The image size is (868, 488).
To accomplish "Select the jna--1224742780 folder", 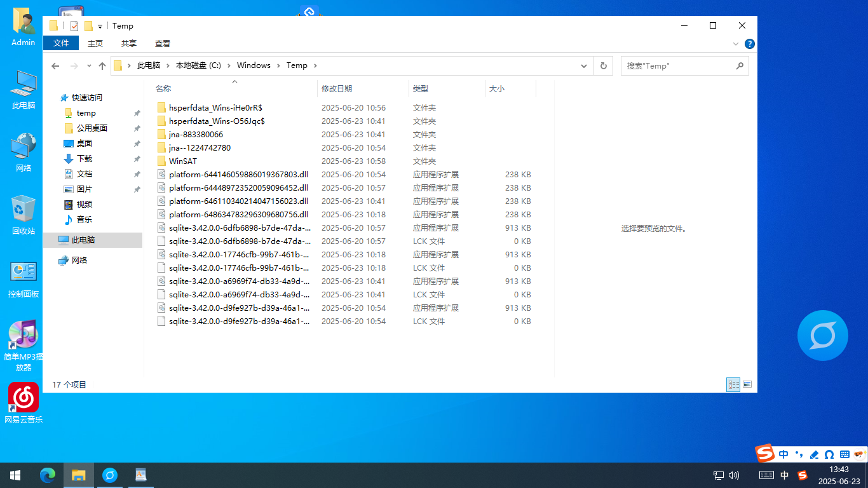I will click(200, 148).
